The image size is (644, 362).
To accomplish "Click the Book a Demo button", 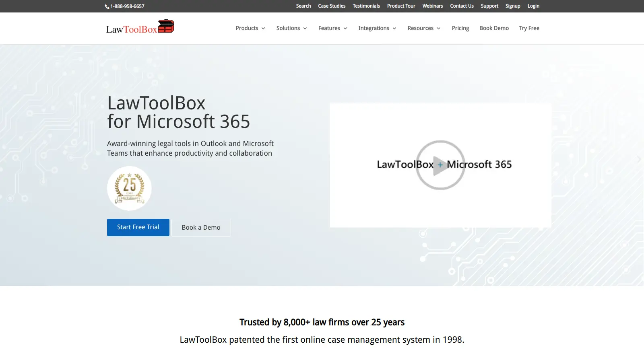I will click(x=201, y=227).
